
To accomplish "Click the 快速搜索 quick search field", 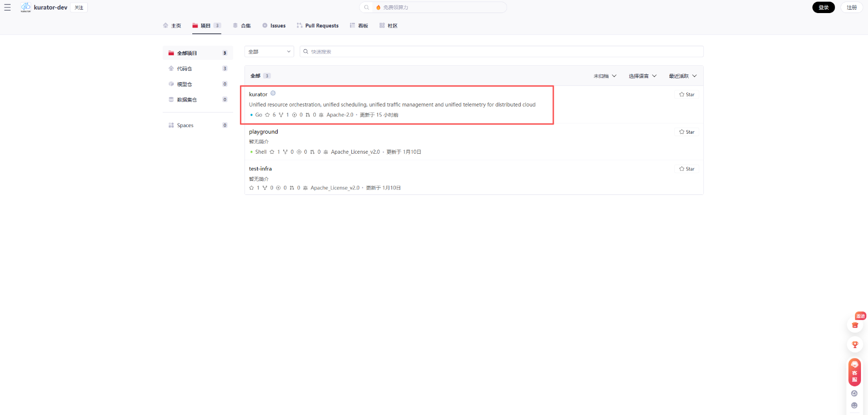I will tap(502, 51).
